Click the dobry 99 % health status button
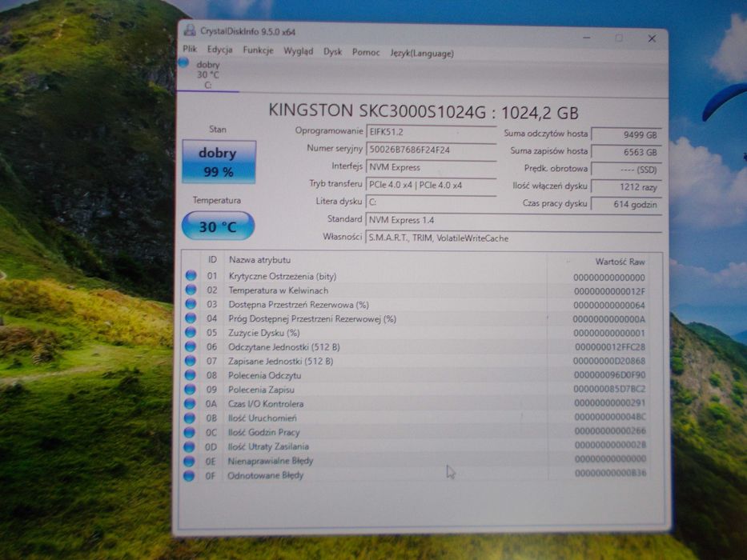This screenshot has width=747, height=560. click(x=219, y=162)
